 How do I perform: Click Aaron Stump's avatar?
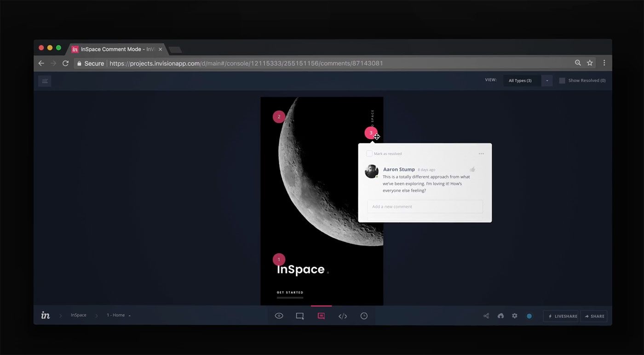[372, 171]
